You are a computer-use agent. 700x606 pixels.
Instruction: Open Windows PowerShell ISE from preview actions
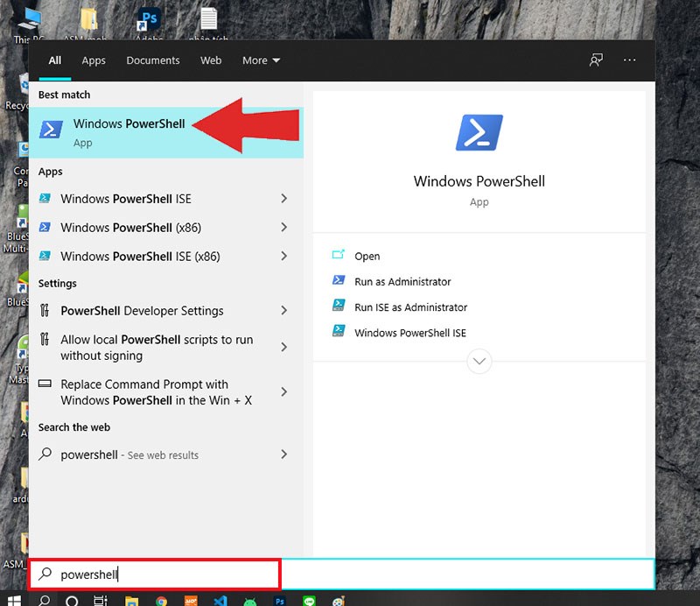pos(409,333)
